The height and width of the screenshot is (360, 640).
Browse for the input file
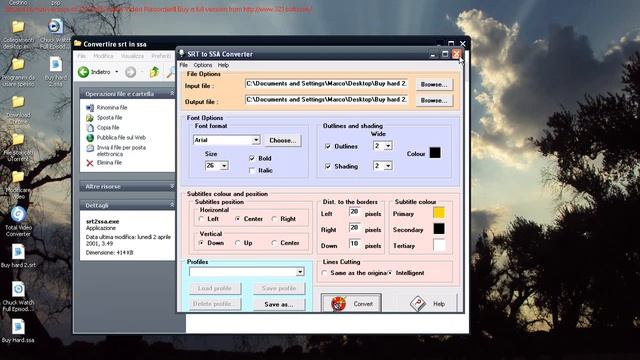click(434, 84)
